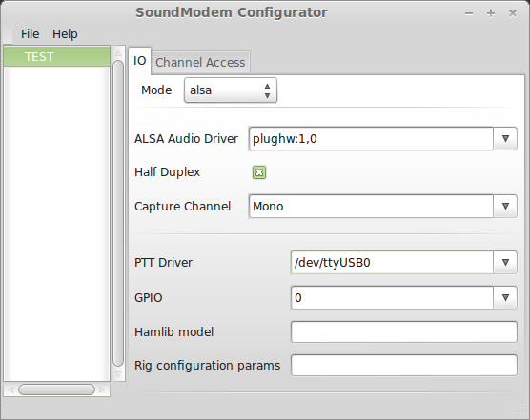Select the IO tab
This screenshot has height=420, width=530.
click(139, 61)
